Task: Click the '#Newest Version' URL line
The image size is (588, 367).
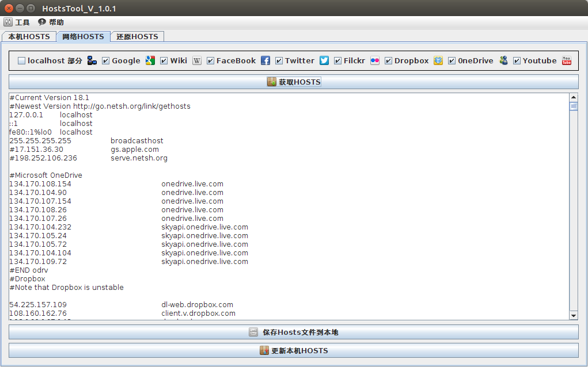Action: [x=100, y=106]
